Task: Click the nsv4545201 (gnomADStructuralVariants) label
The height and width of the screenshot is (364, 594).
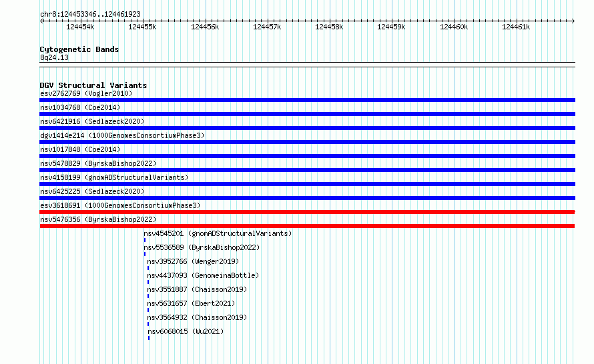Action: coord(218,233)
